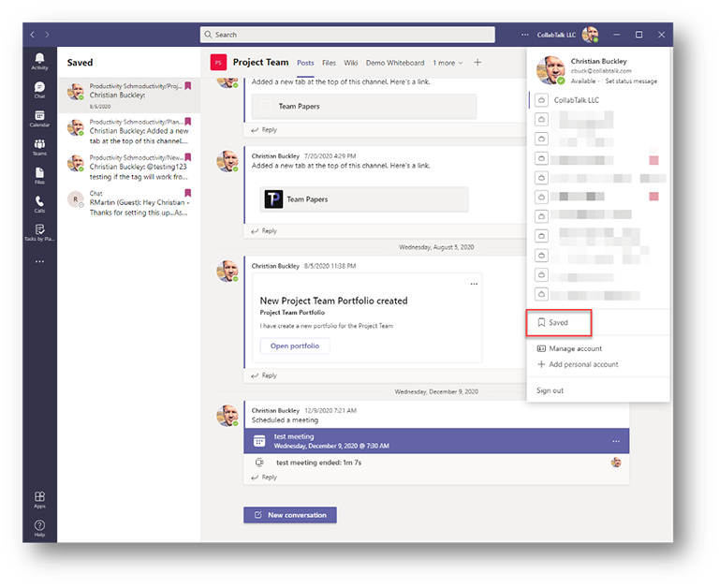Open more options on portfolio card
The image size is (719, 588).
pyautogui.click(x=474, y=284)
